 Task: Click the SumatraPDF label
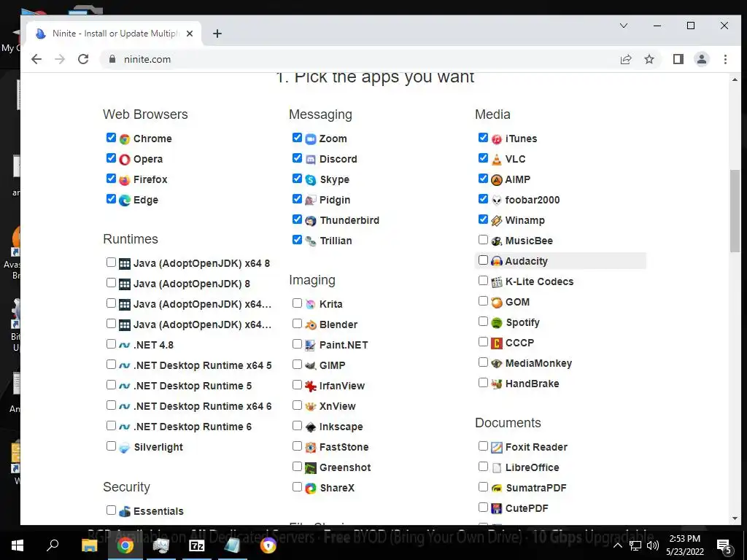click(x=536, y=488)
